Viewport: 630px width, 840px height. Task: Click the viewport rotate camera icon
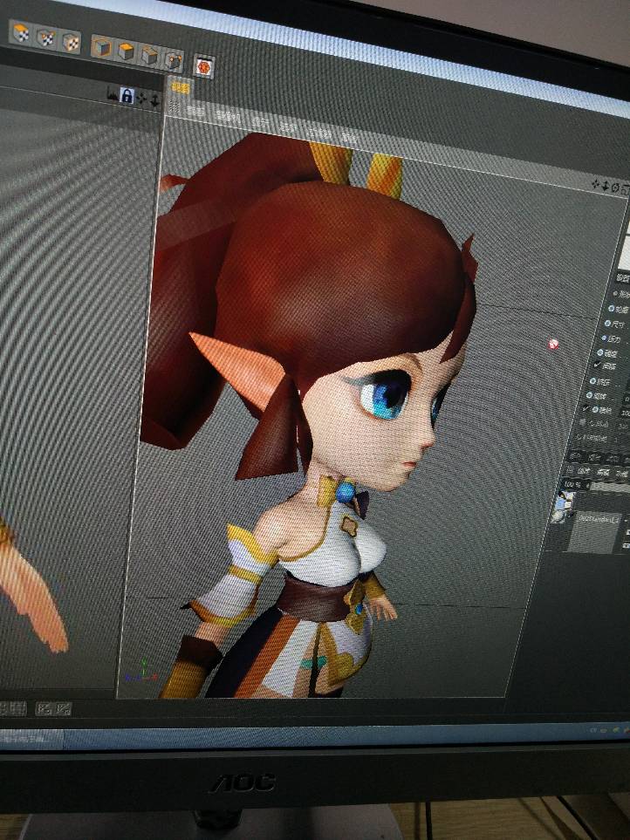pos(615,188)
